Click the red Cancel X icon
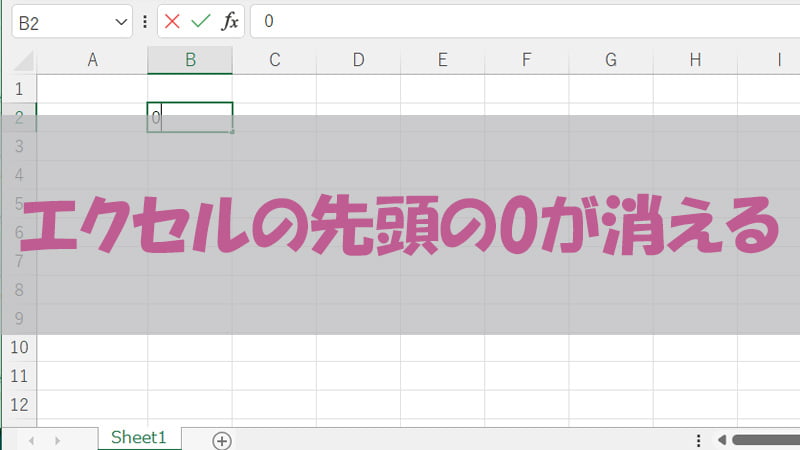 tap(173, 21)
